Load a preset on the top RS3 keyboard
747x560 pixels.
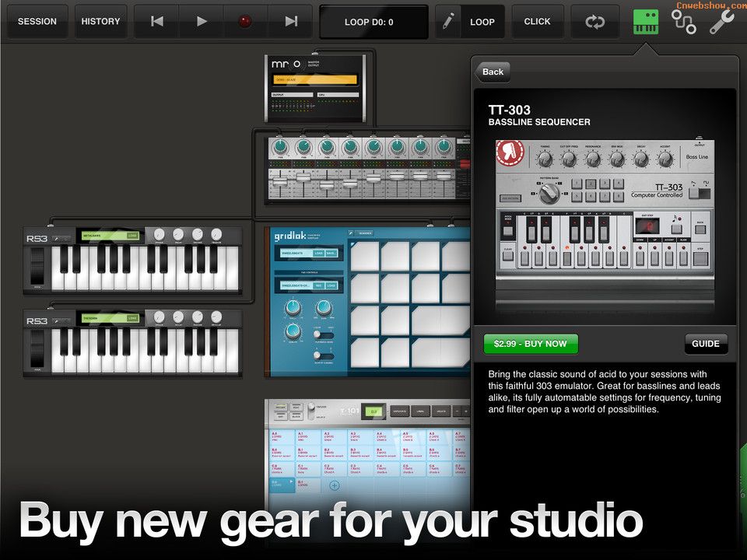(132, 235)
